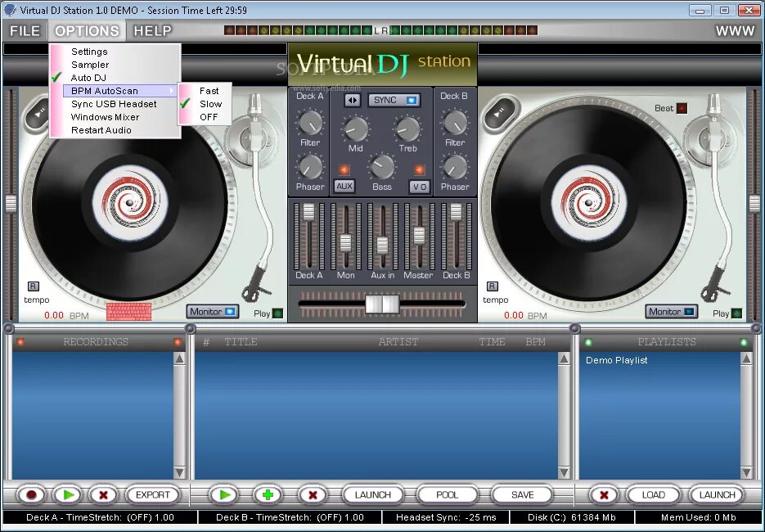This screenshot has width=765, height=532.
Task: Click the Deck B Filter knob
Action: point(455,123)
